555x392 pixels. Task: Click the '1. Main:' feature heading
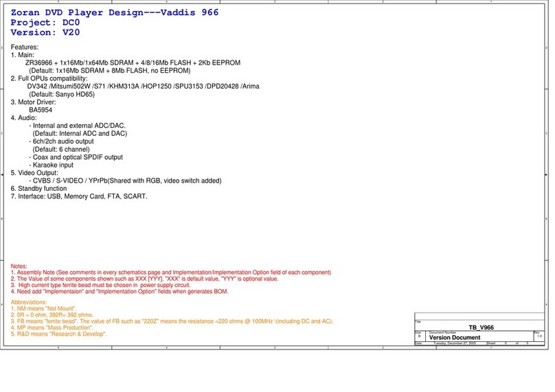[x=23, y=55]
